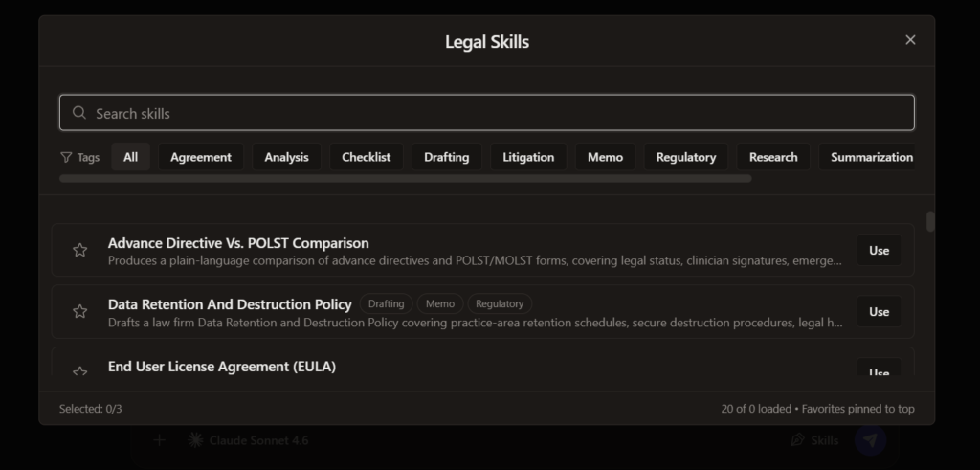The width and height of the screenshot is (980, 470).
Task: Filter skills by Agreement tag
Action: (x=201, y=157)
